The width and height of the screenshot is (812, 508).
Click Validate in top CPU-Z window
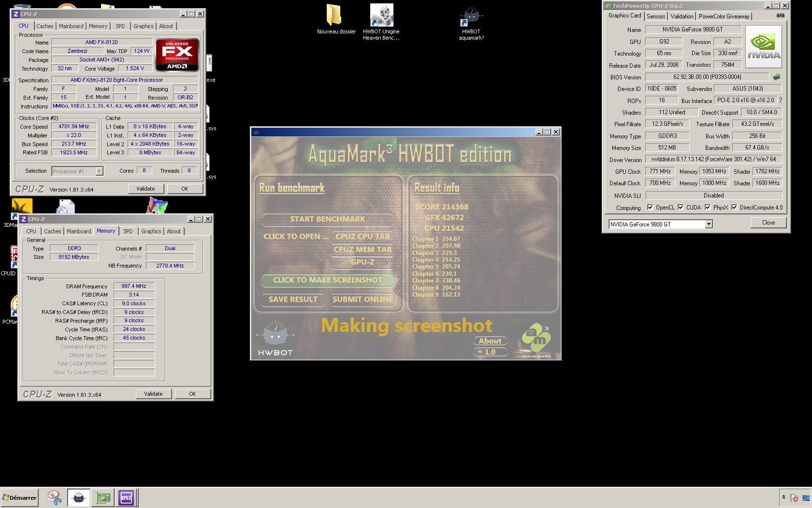coord(145,189)
